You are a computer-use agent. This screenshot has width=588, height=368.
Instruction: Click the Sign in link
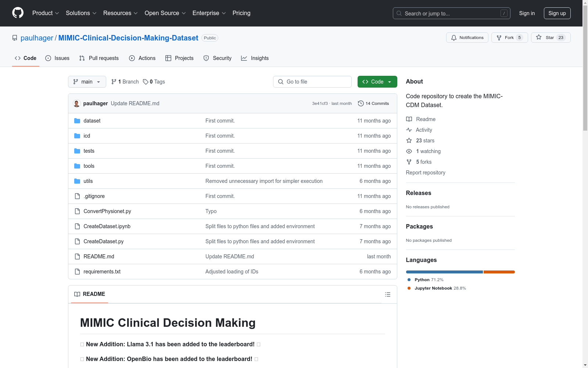527,13
